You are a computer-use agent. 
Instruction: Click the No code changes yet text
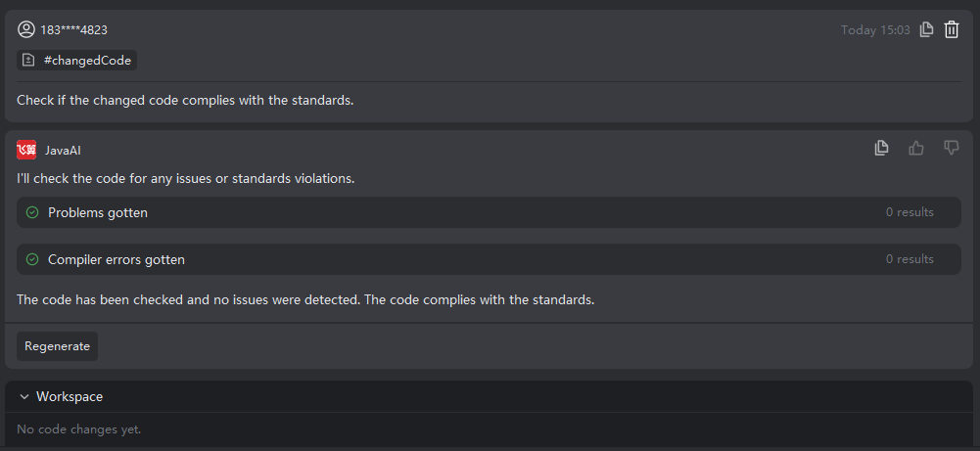pos(79,429)
